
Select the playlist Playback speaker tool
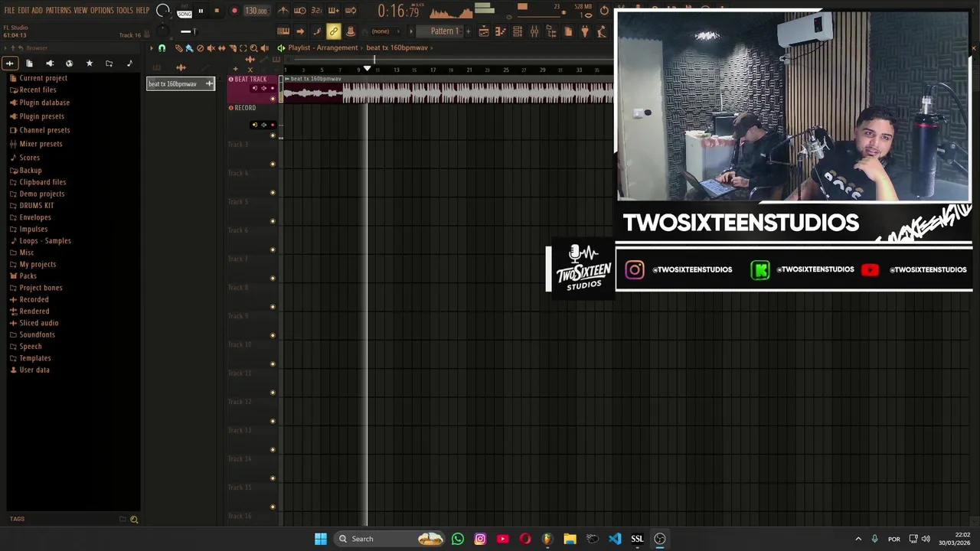click(264, 47)
